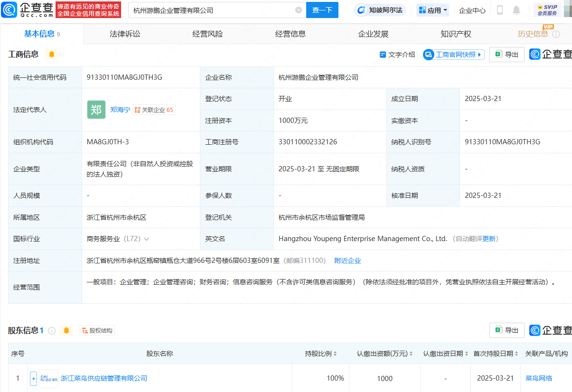The image size is (572, 392).
Task: View 关联企业 65 for 郑海宁
Action: click(154, 110)
